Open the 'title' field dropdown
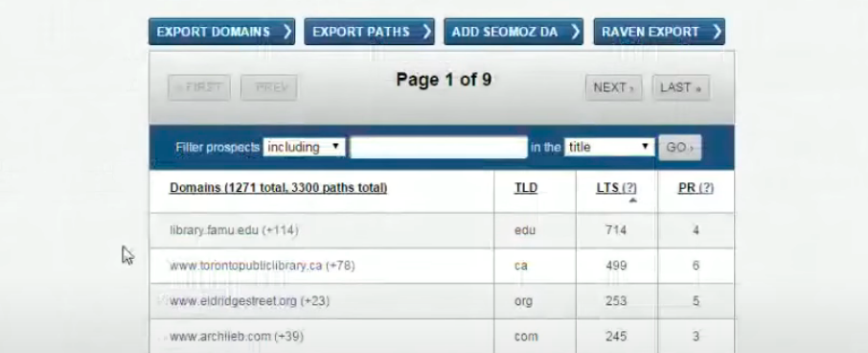The image size is (868, 353). tap(609, 147)
